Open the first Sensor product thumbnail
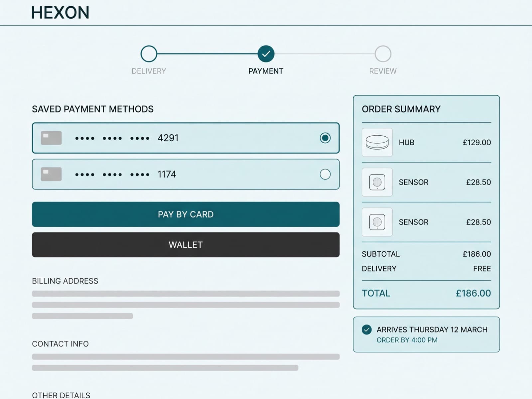Image resolution: width=532 pixels, height=399 pixels. click(377, 182)
